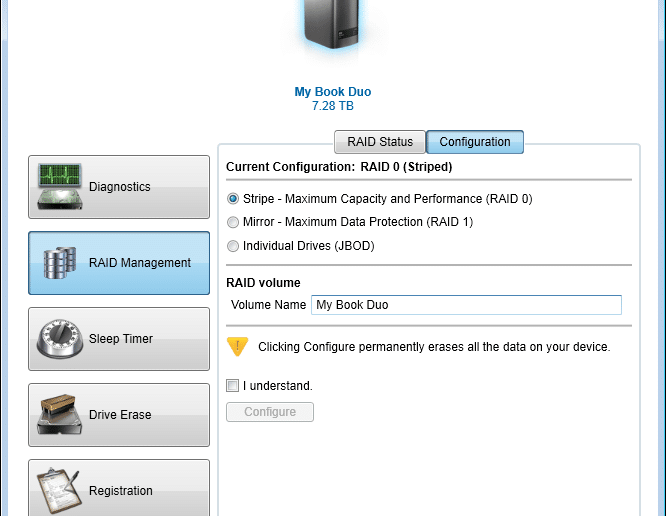Open the Sleep Timer section
This screenshot has height=516, width=666.
[119, 339]
